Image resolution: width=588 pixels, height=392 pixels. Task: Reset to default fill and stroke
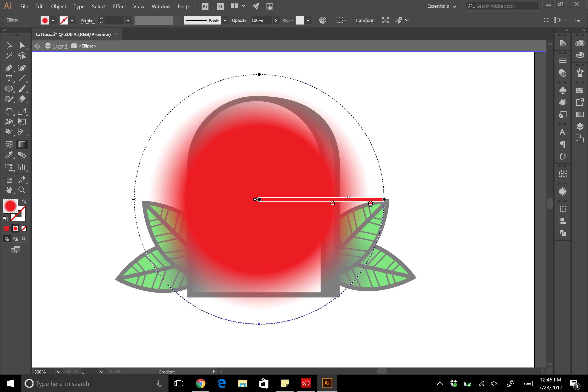pos(5,218)
